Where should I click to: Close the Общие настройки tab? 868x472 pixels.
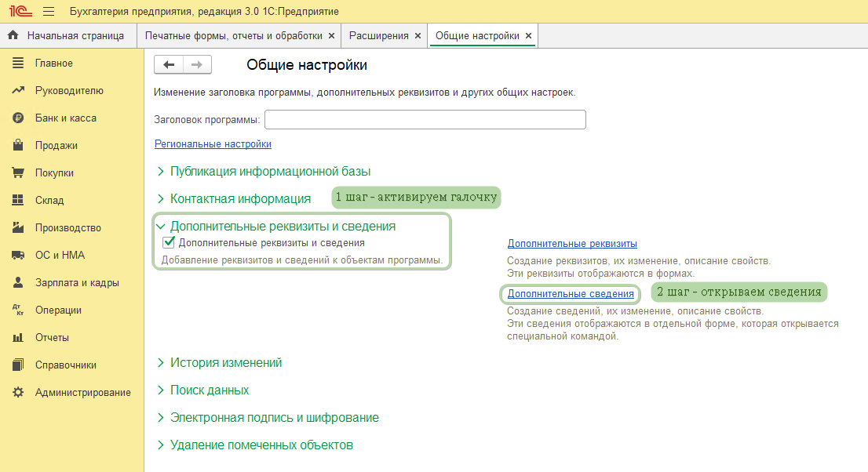(x=529, y=35)
